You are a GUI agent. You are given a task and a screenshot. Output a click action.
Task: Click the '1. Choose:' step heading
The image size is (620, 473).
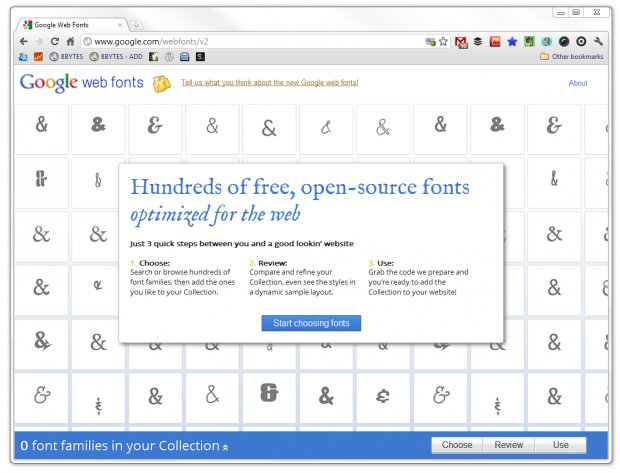pos(150,263)
